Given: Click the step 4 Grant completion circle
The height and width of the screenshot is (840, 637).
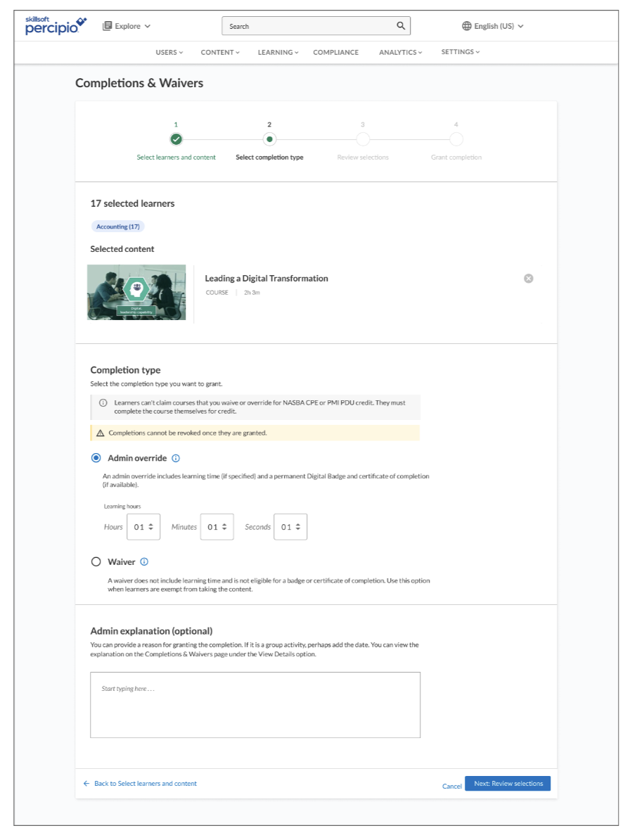Looking at the screenshot, I should coord(456,139).
